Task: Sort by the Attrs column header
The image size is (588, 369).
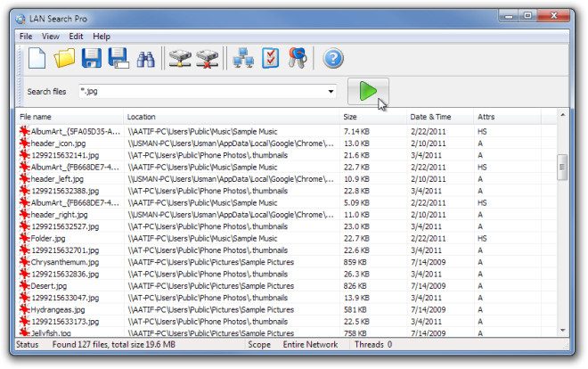Action: point(508,117)
